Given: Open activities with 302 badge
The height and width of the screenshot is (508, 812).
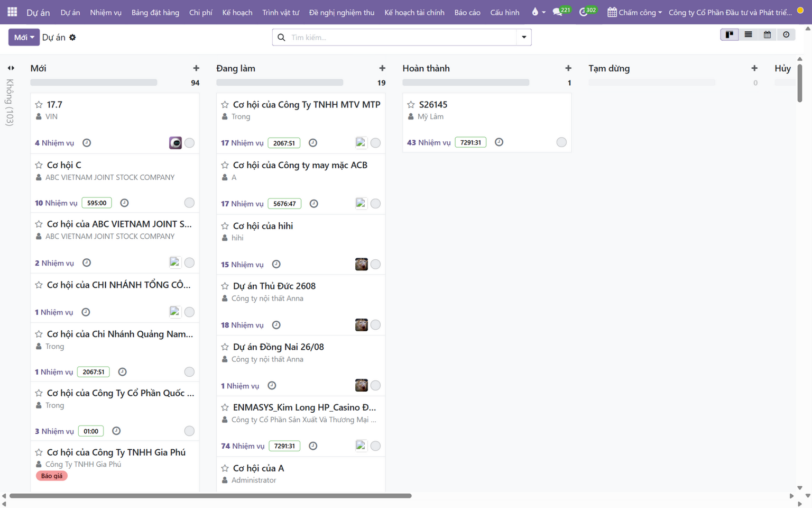Looking at the screenshot, I should coord(587,12).
